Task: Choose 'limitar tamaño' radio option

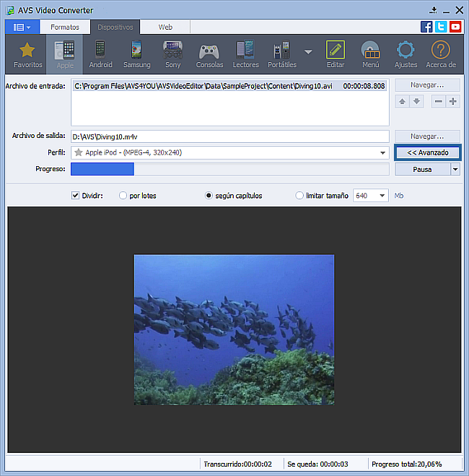Action: pyautogui.click(x=300, y=196)
